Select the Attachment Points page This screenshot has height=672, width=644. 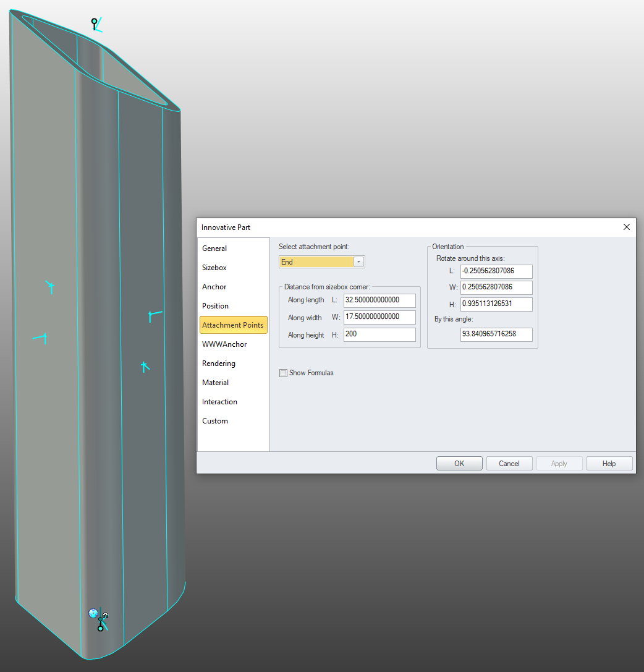(x=233, y=325)
